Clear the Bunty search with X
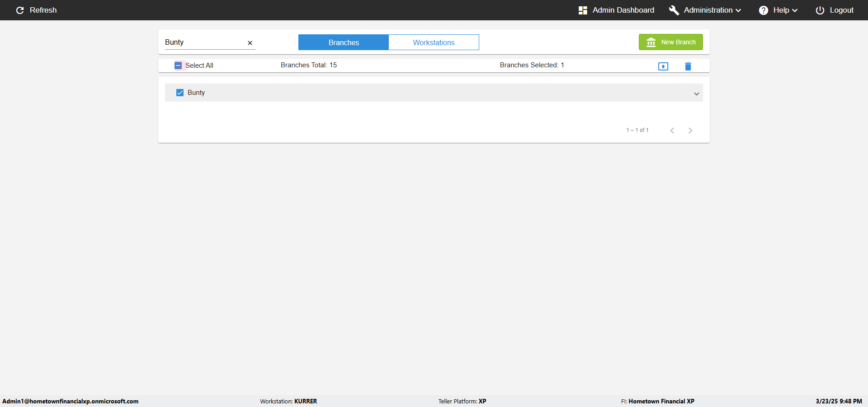The height and width of the screenshot is (407, 868). (x=250, y=43)
